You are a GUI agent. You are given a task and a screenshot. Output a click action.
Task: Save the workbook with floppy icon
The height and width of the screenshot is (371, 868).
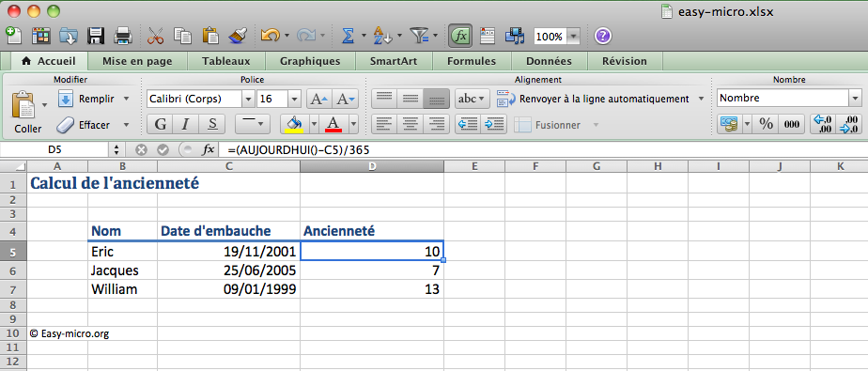(x=97, y=36)
